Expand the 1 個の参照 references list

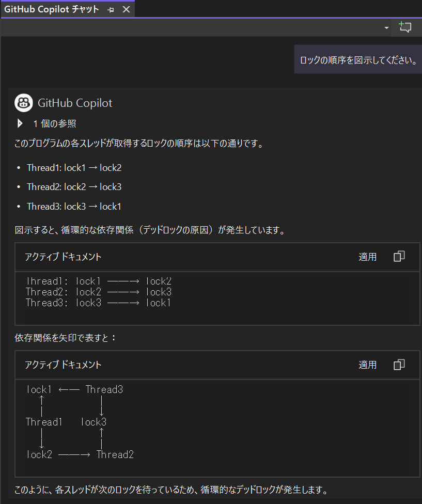(x=20, y=123)
